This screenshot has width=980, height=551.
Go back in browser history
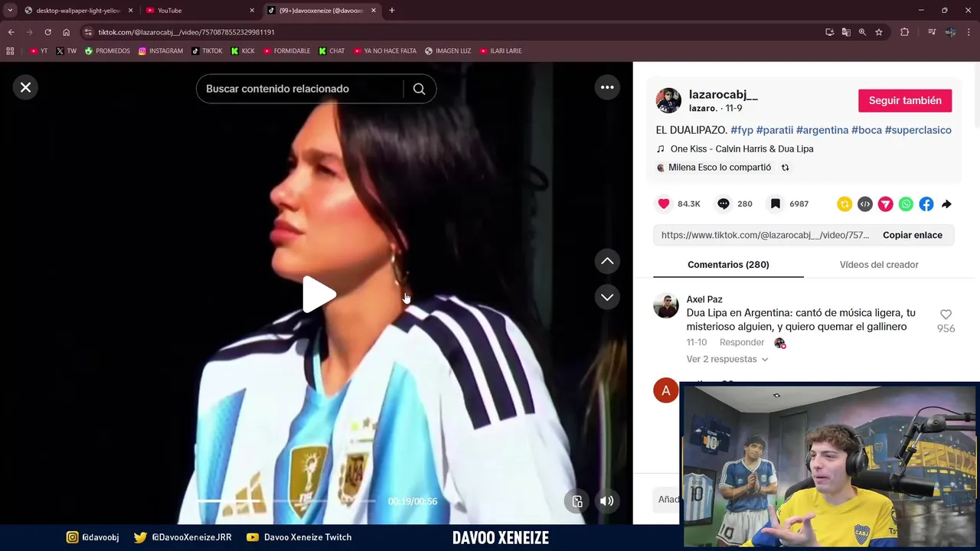[11, 32]
